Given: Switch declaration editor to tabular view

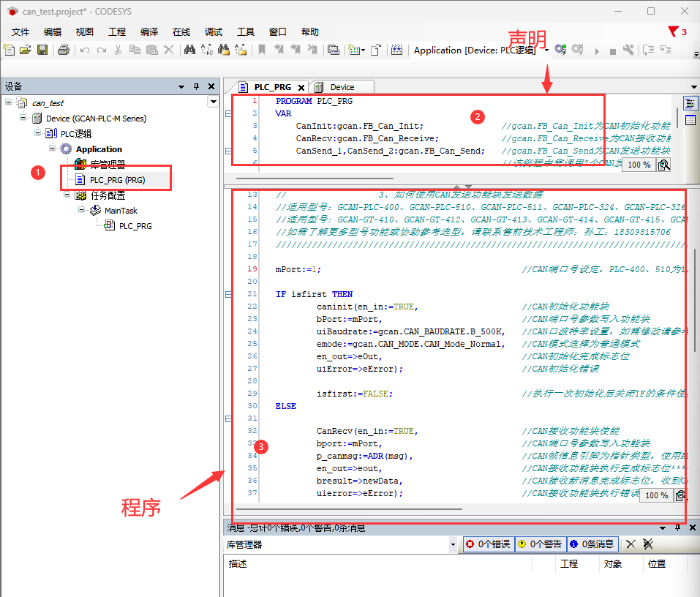Looking at the screenshot, I should 690,120.
